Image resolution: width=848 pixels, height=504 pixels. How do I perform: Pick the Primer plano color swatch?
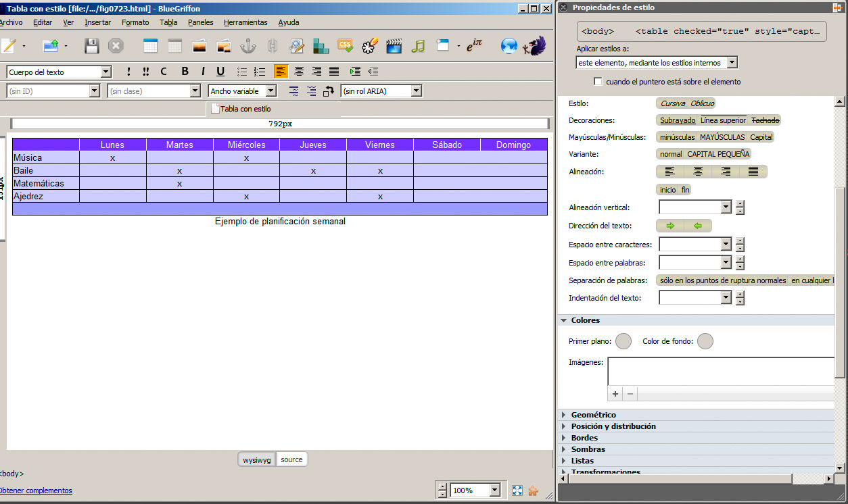point(623,341)
